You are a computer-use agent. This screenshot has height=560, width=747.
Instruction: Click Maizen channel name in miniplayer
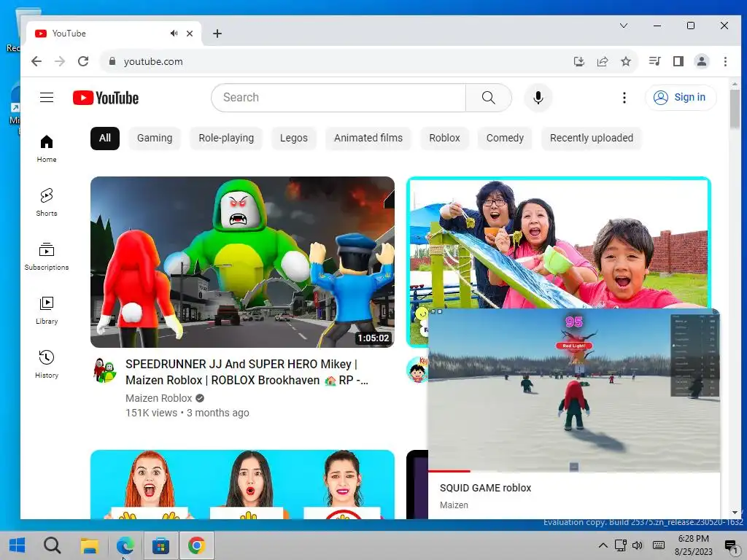click(454, 505)
